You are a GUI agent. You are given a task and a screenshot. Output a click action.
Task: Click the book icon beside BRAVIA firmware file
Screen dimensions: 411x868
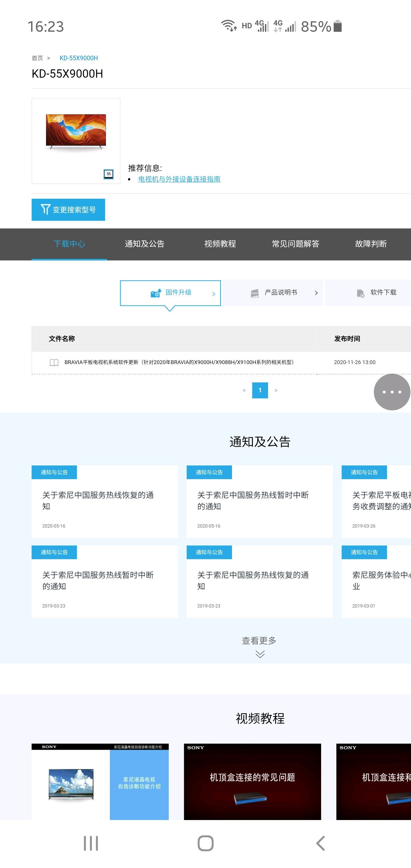click(54, 362)
